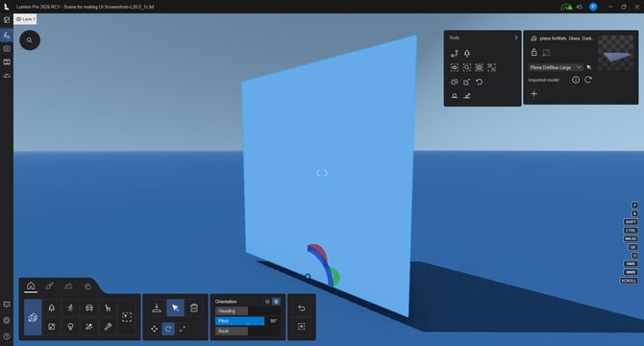644x346 pixels.
Task: Open the feedback chat icon in sidebar
Action: (x=7, y=305)
